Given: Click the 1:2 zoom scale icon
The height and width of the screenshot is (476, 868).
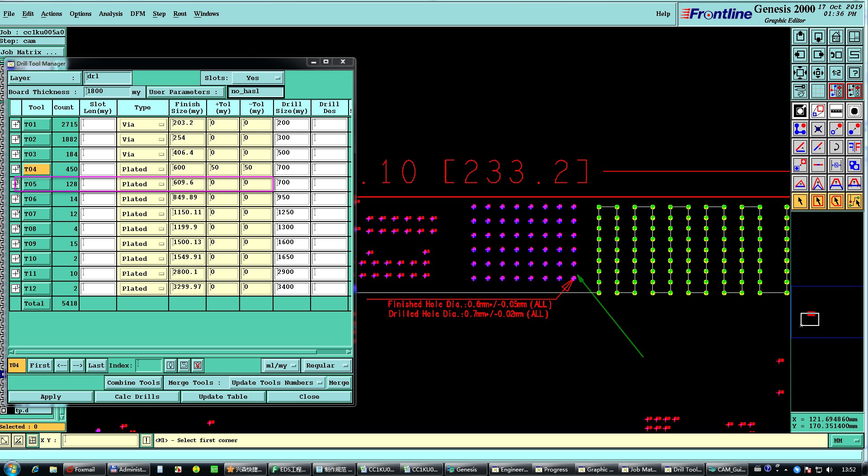Looking at the screenshot, I should point(836,73).
